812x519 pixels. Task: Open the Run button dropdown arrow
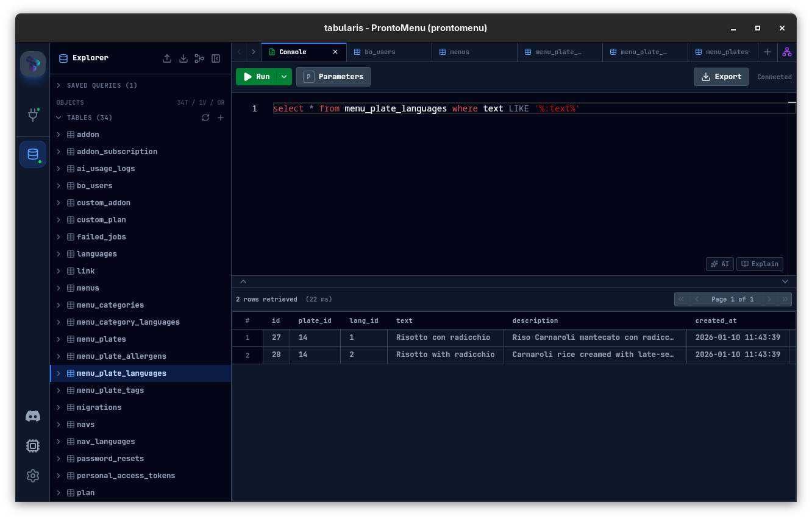(283, 77)
